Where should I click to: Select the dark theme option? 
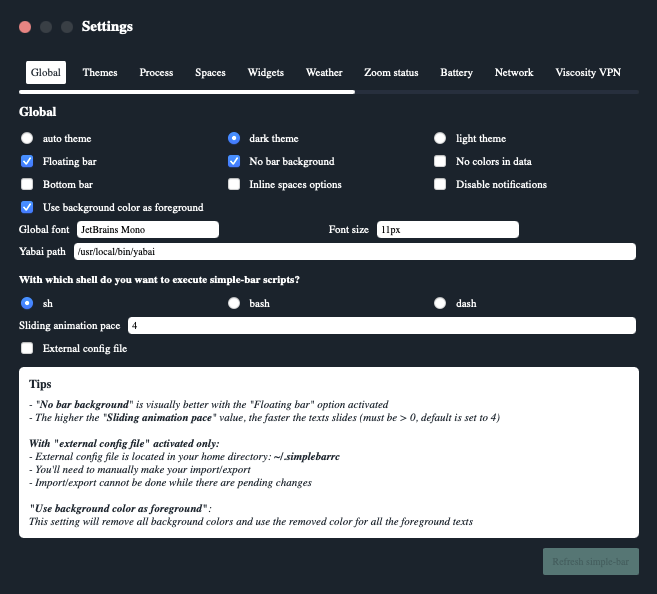pos(234,138)
